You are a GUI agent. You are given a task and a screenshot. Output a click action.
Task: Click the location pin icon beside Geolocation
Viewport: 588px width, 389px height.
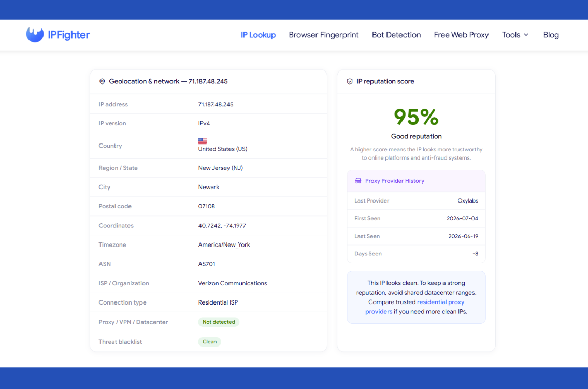pyautogui.click(x=102, y=81)
